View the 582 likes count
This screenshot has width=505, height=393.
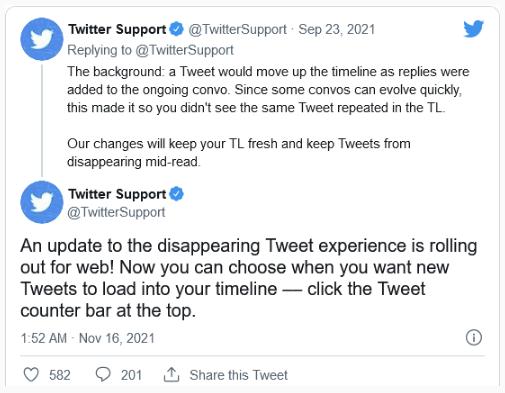(60, 375)
